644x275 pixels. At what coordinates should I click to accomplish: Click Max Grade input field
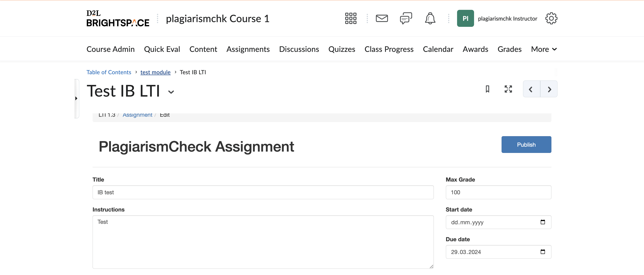[498, 192]
